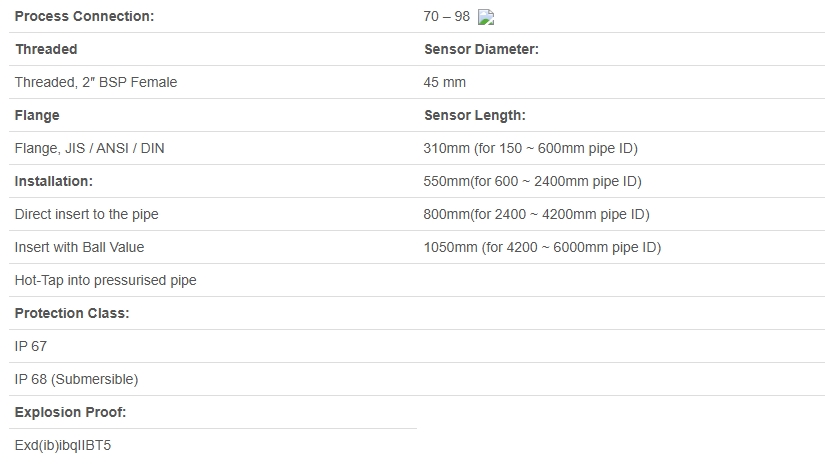Click the Installation heading
The height and width of the screenshot is (470, 825).
pyautogui.click(x=54, y=181)
